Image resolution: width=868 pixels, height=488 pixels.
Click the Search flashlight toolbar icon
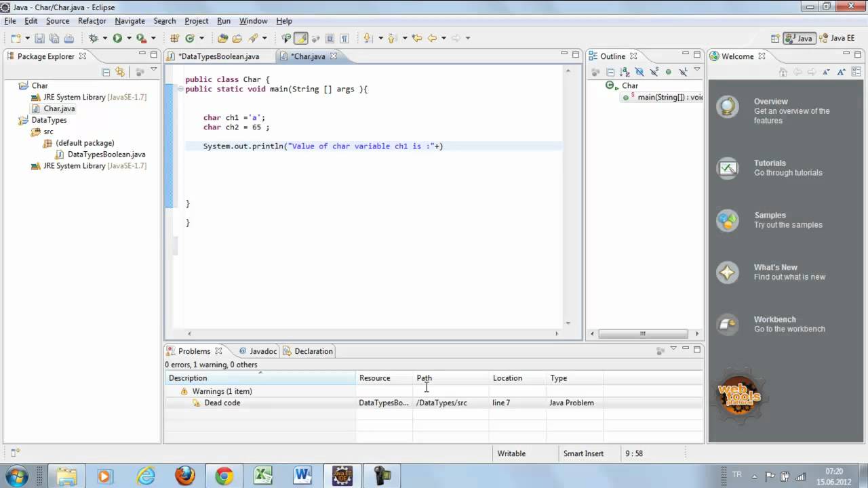(x=253, y=39)
